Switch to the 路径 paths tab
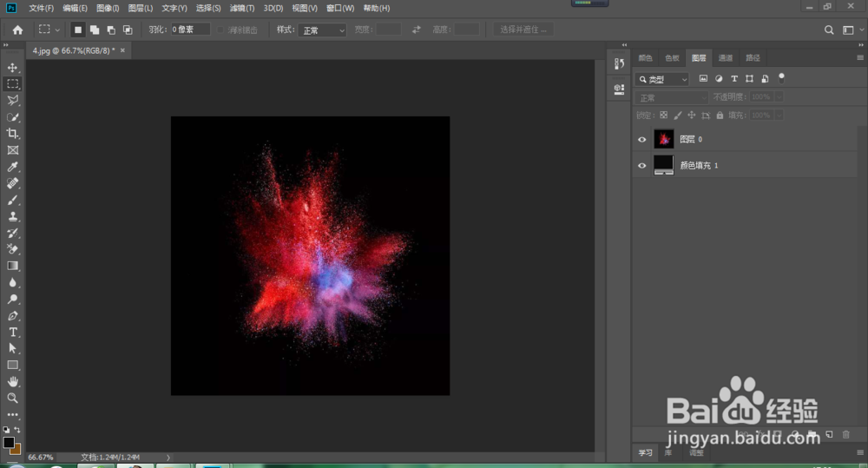 point(753,57)
